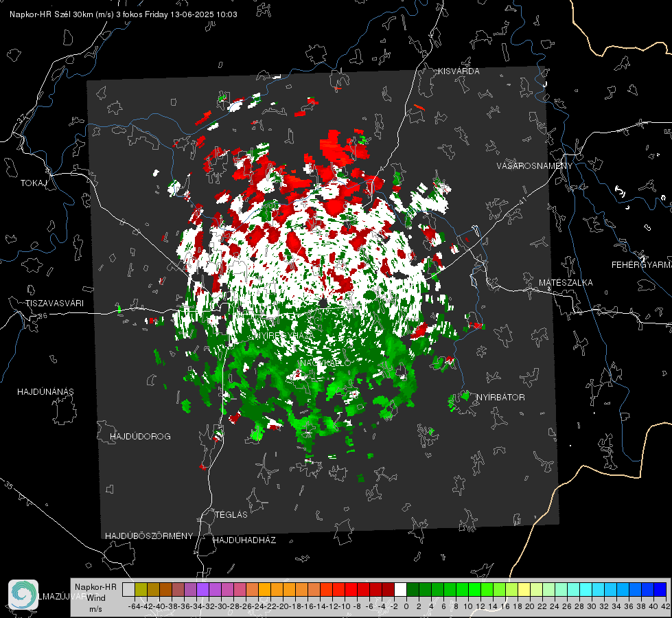Click the HAJDÚNÁNÁS label

45,392
